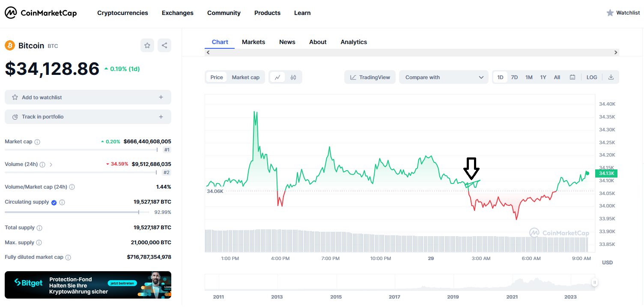Switch to the Analytics tab
Viewport: 644px width, 308px height.
coord(354,42)
